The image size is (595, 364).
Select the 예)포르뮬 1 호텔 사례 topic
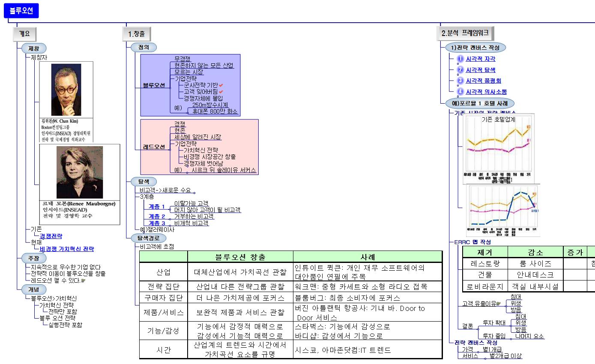pyautogui.click(x=479, y=103)
